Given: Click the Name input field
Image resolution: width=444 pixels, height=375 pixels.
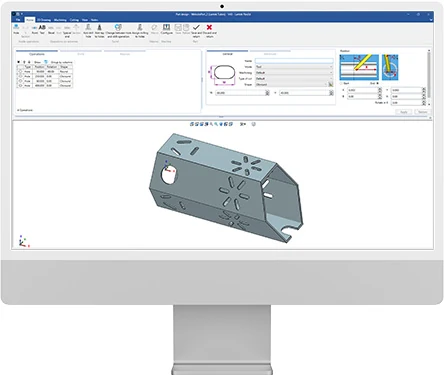Looking at the screenshot, I should click(294, 61).
